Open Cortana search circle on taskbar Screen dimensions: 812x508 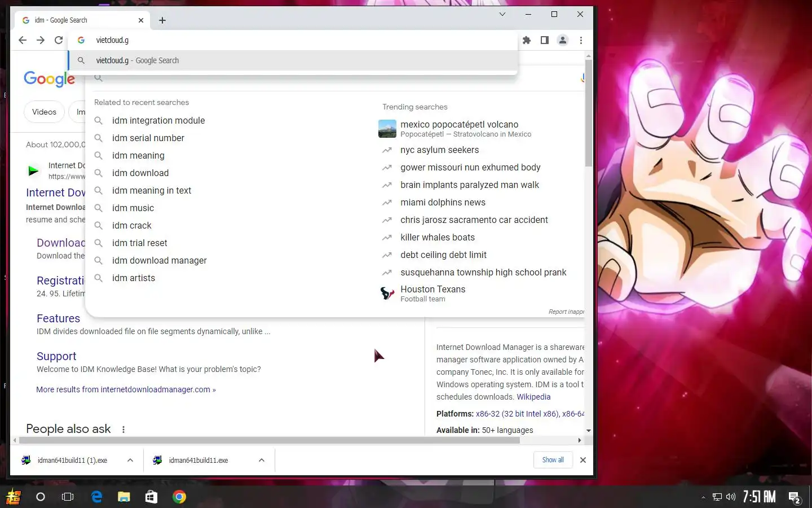(x=41, y=497)
